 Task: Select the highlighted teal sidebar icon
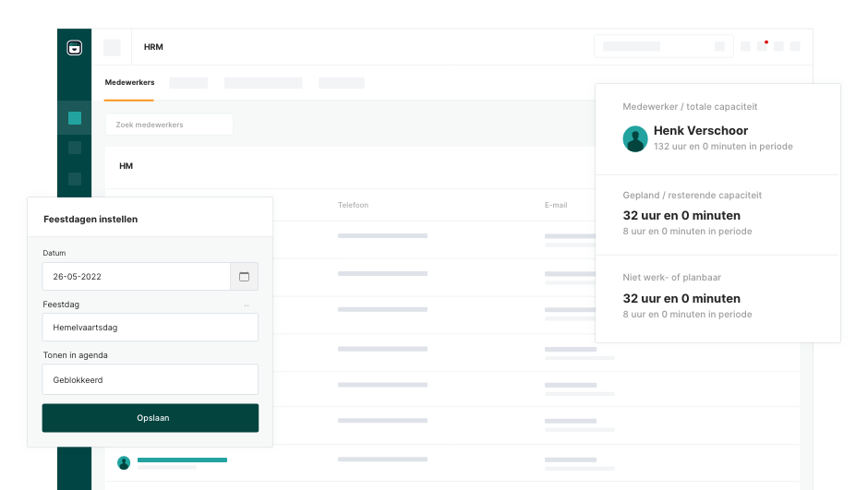pyautogui.click(x=75, y=118)
